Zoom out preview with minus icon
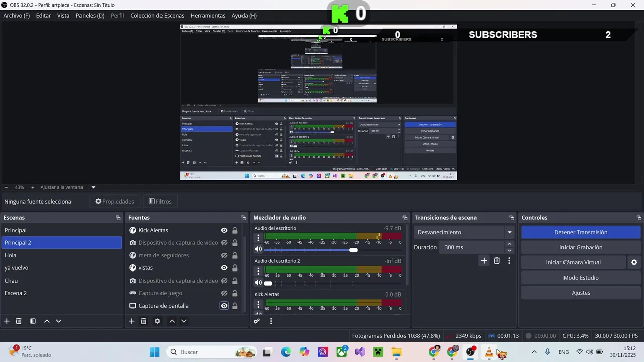The image size is (644, 362). coord(6,187)
